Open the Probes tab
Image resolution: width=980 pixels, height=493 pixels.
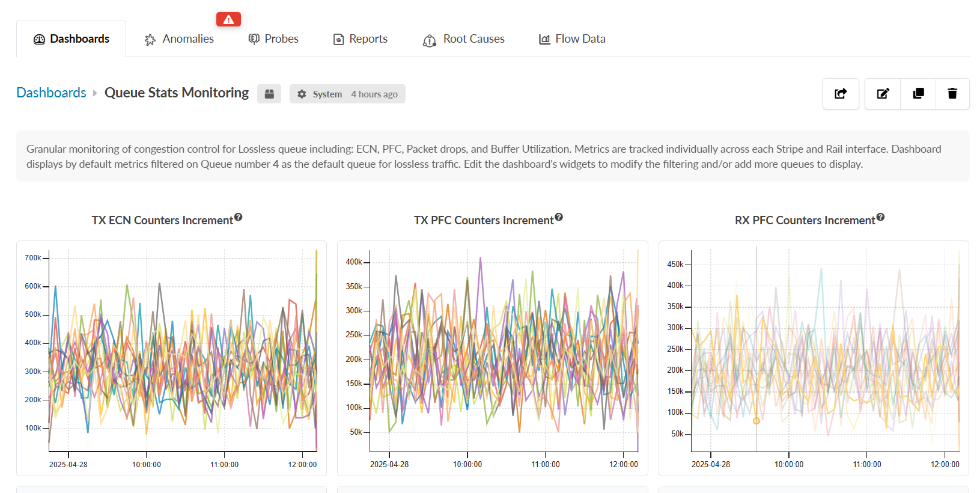[x=273, y=39]
